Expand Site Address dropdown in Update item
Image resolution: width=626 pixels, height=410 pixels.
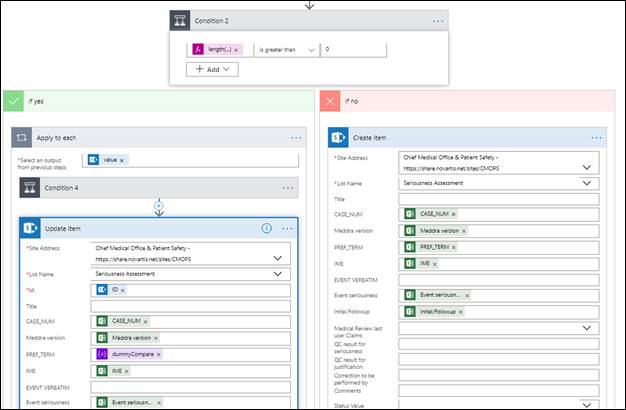pos(277,258)
